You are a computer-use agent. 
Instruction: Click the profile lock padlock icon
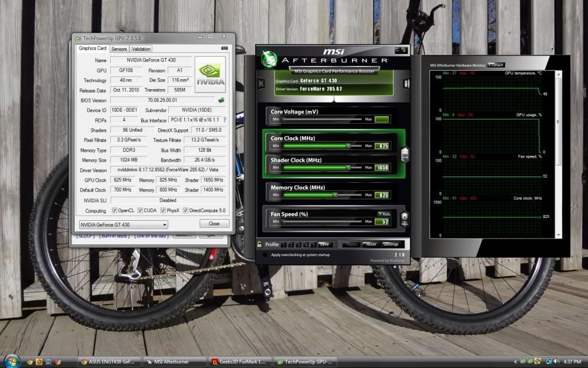point(259,244)
